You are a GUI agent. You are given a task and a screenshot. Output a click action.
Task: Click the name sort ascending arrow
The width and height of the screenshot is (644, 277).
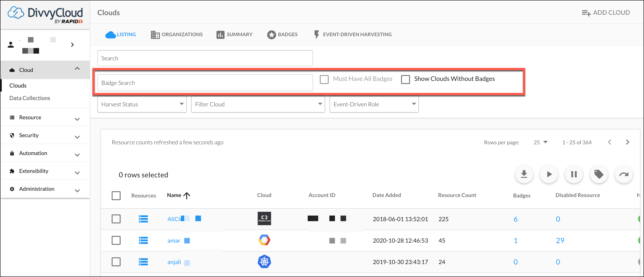pos(187,195)
